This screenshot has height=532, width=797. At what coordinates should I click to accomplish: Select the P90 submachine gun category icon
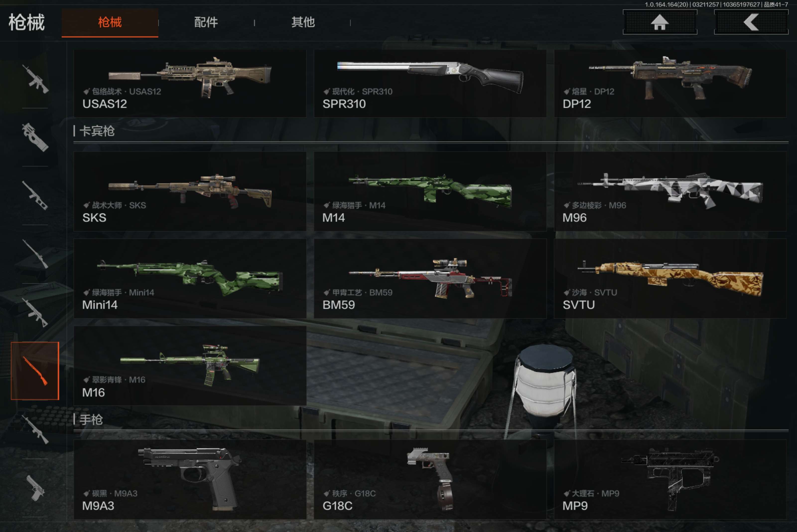35,137
